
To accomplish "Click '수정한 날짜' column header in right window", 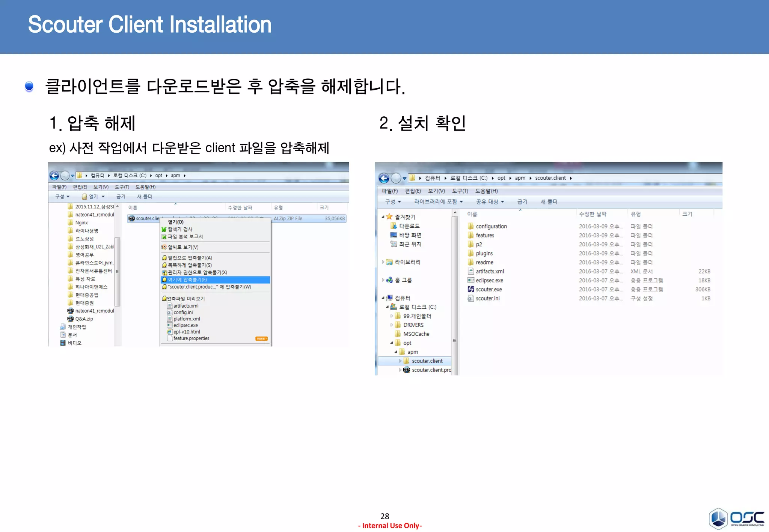I will 593,214.
